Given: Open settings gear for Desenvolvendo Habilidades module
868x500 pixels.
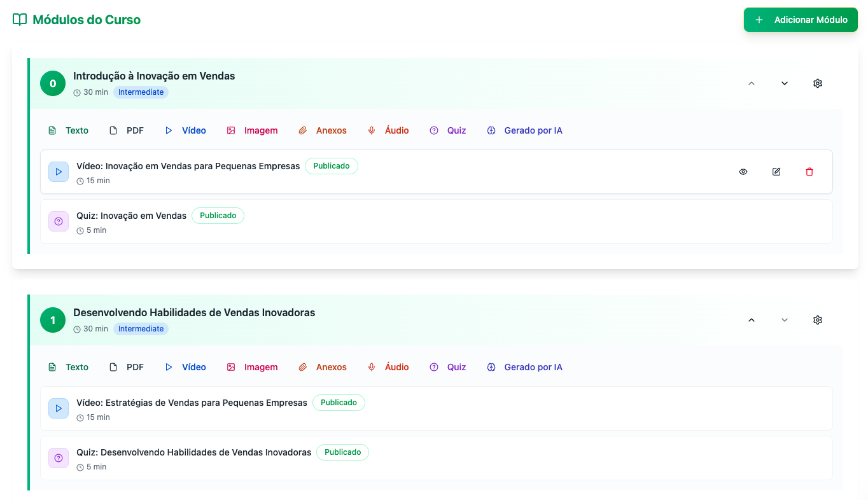Looking at the screenshot, I should (818, 320).
